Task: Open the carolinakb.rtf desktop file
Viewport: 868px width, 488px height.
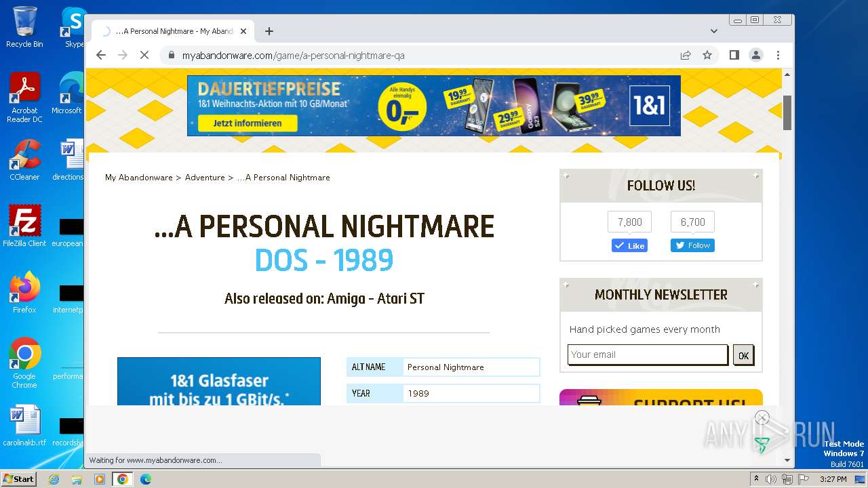Action: pos(24,426)
